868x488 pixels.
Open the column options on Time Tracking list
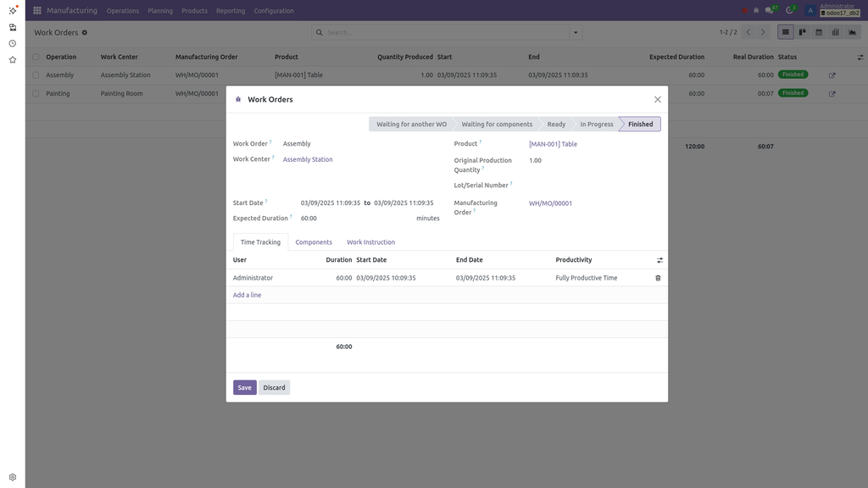[x=659, y=259]
